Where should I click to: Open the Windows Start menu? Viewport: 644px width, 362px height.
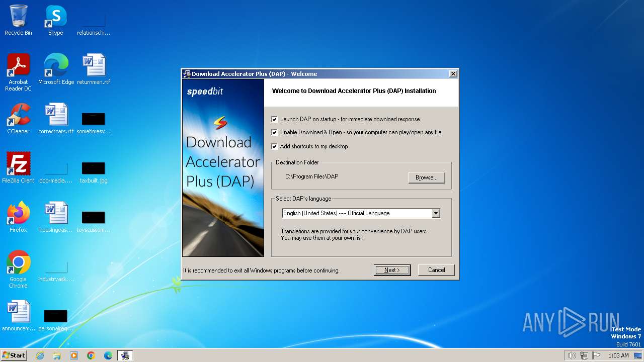click(x=14, y=355)
